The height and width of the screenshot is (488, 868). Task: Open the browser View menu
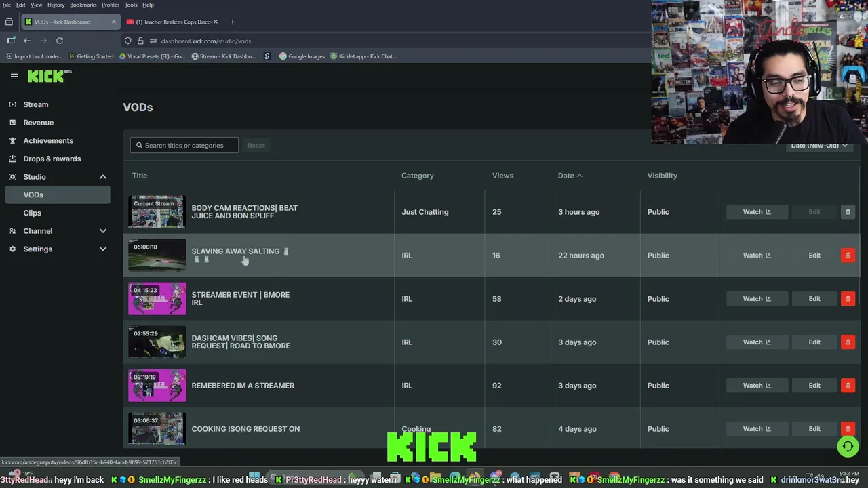[x=36, y=5]
